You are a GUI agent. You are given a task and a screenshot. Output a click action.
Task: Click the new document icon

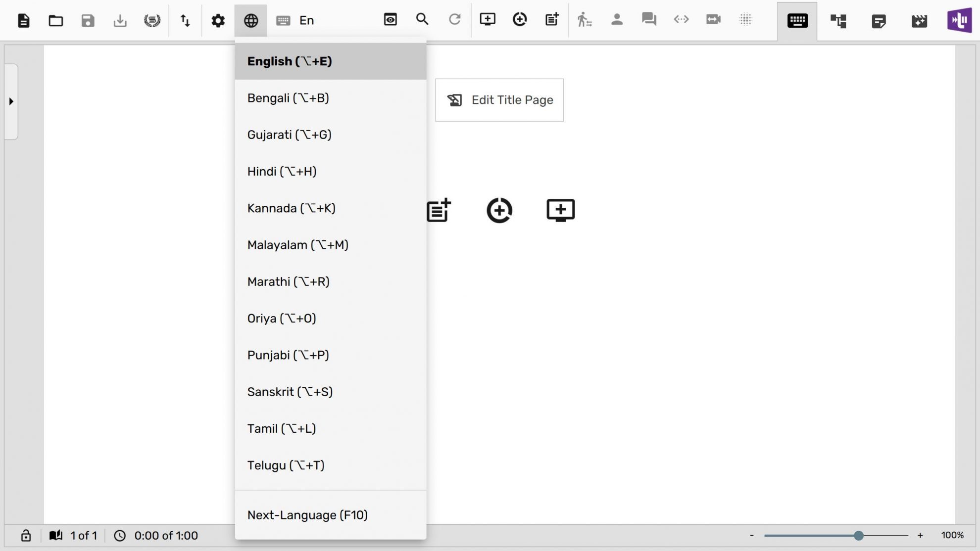(23, 20)
